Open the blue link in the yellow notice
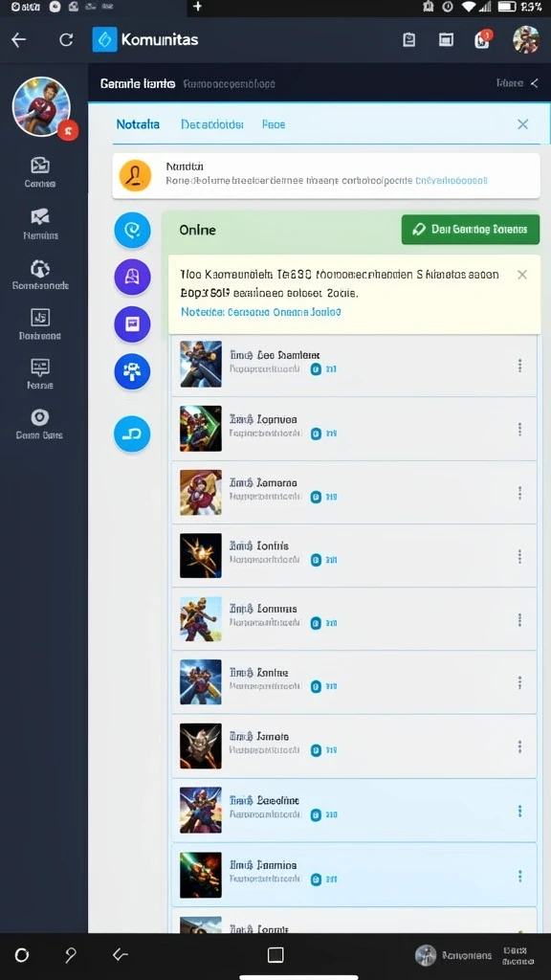 click(x=261, y=311)
